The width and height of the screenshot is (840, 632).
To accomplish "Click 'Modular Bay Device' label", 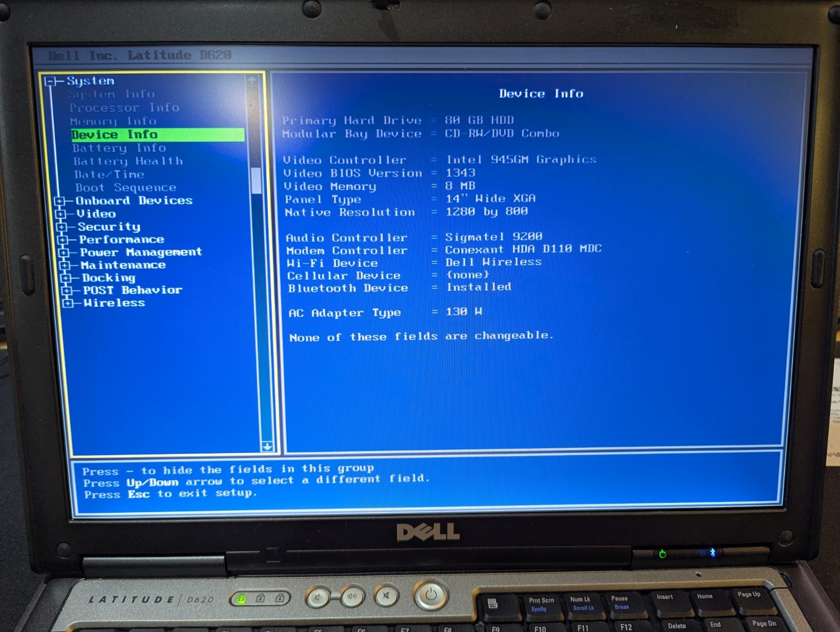I will (x=352, y=134).
